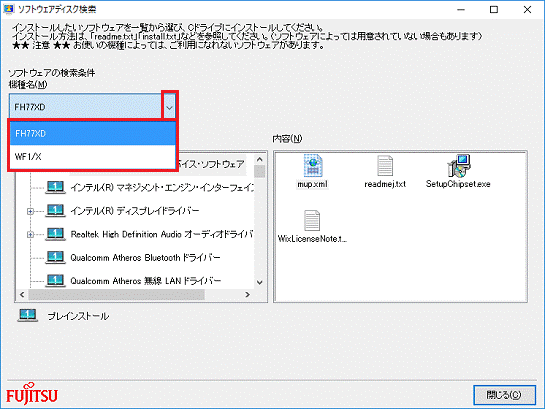The height and width of the screenshot is (409, 545).
Task: Click the tree list scroll up arrow
Action: (x=260, y=159)
